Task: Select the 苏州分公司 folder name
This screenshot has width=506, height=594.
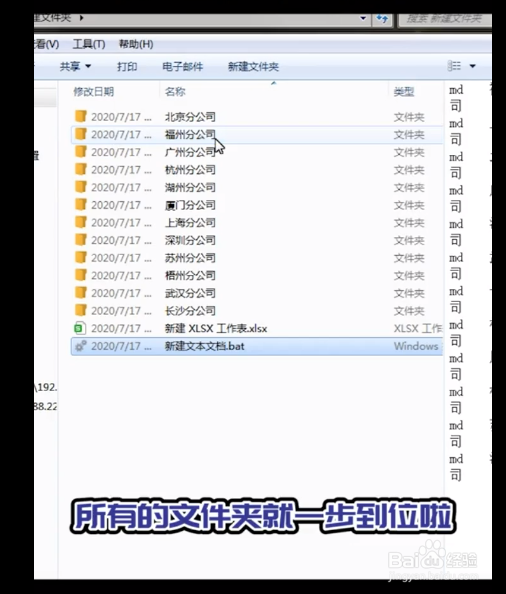Action: 190,258
